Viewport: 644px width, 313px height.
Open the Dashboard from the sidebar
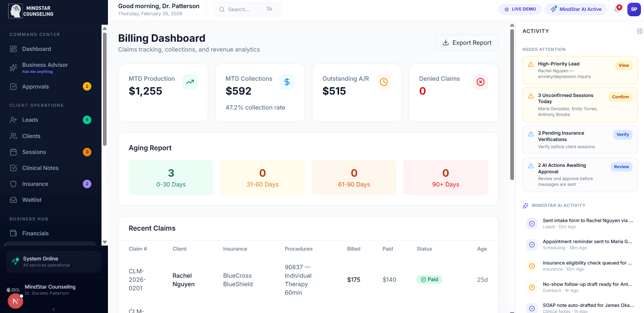36,49
